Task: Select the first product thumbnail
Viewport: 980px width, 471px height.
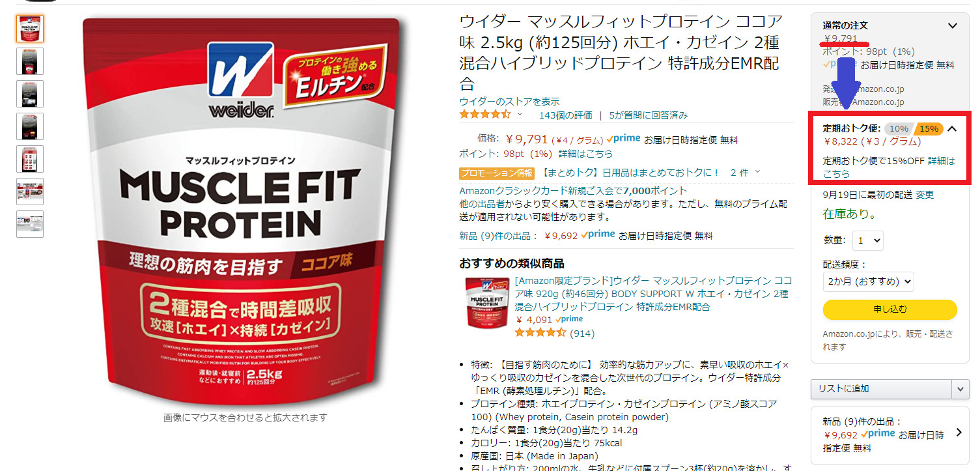Action: click(30, 29)
